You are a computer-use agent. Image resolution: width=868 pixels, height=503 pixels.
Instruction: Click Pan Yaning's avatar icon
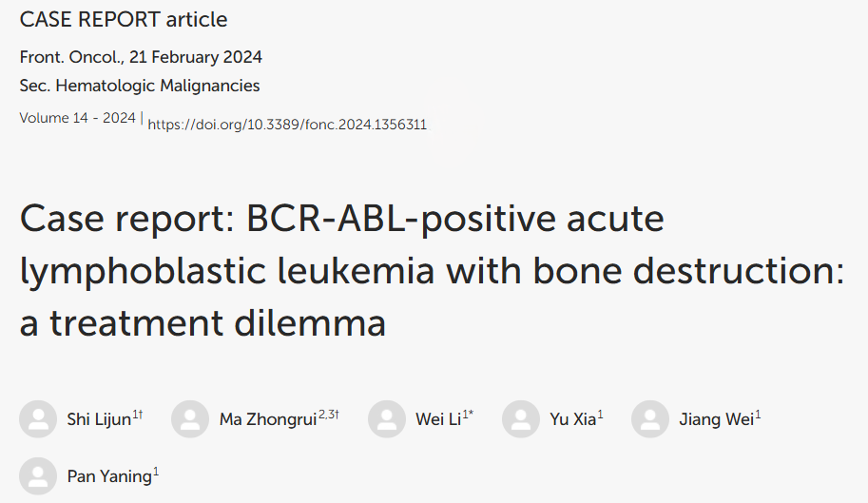click(38, 475)
